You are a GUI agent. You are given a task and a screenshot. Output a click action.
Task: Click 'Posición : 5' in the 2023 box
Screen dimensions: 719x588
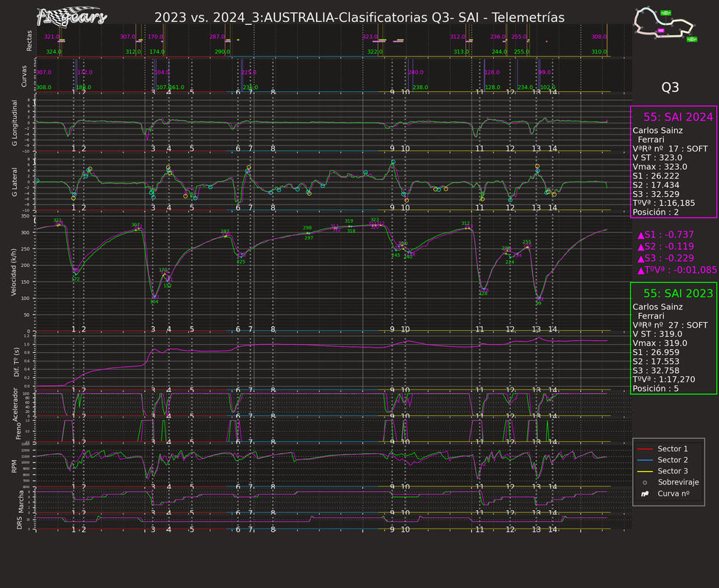[655, 389]
